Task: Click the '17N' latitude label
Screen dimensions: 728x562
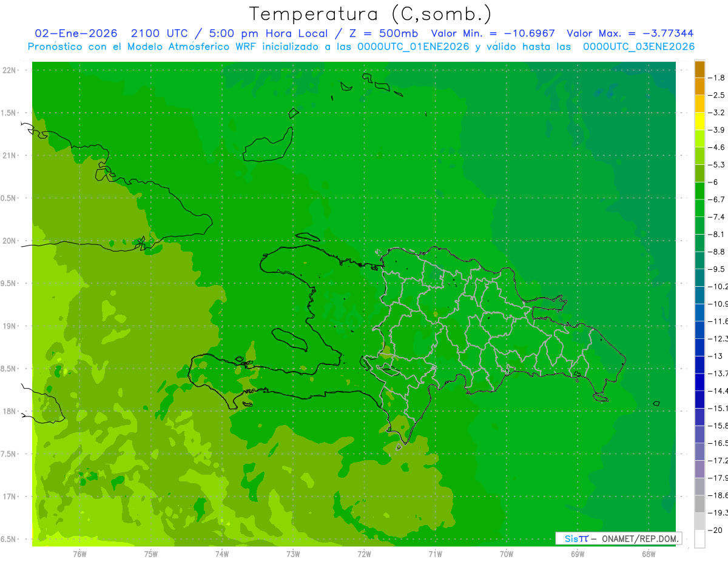Action: 10,497
